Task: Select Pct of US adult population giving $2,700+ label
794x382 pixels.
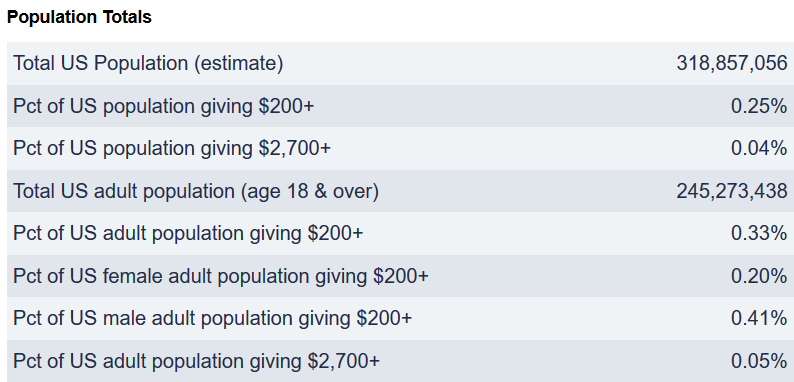Action: (196, 362)
